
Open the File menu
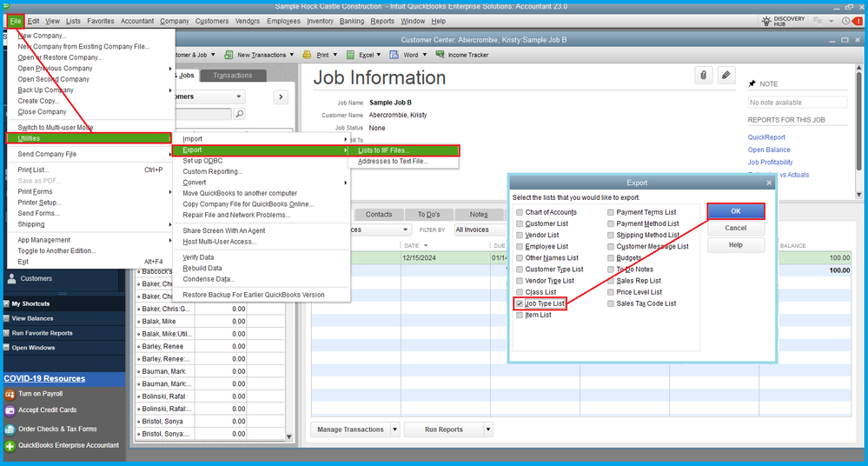point(16,21)
